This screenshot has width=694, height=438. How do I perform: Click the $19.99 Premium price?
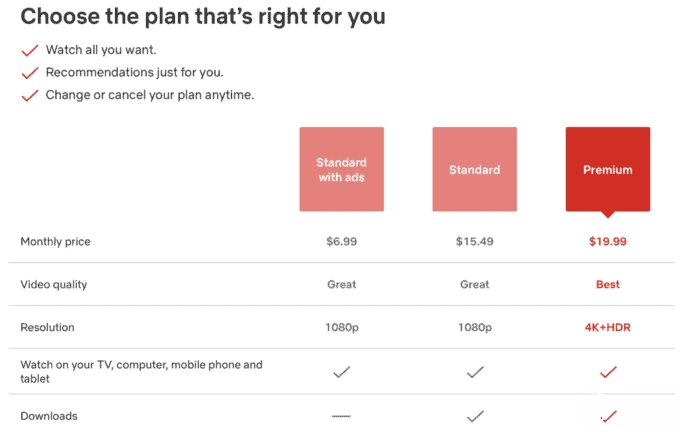coord(607,242)
